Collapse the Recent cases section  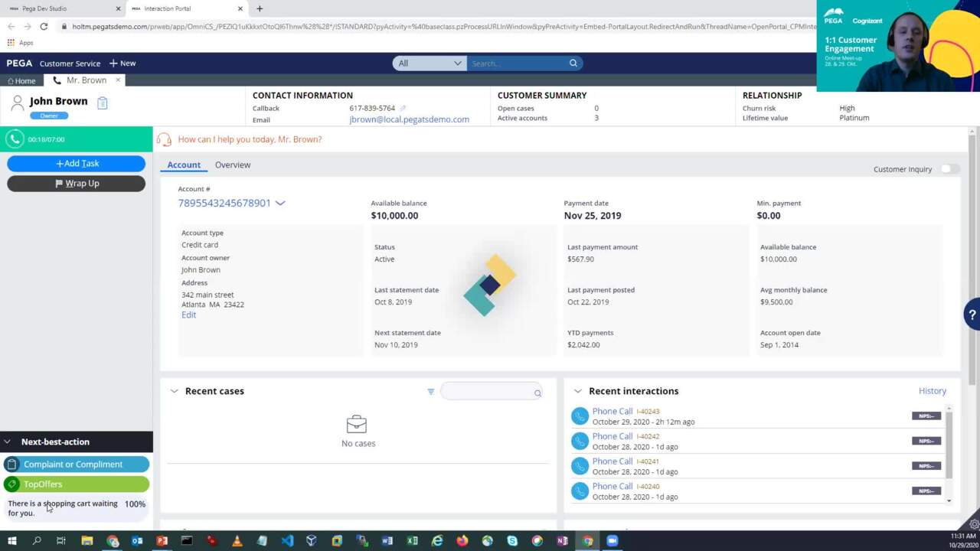tap(174, 391)
